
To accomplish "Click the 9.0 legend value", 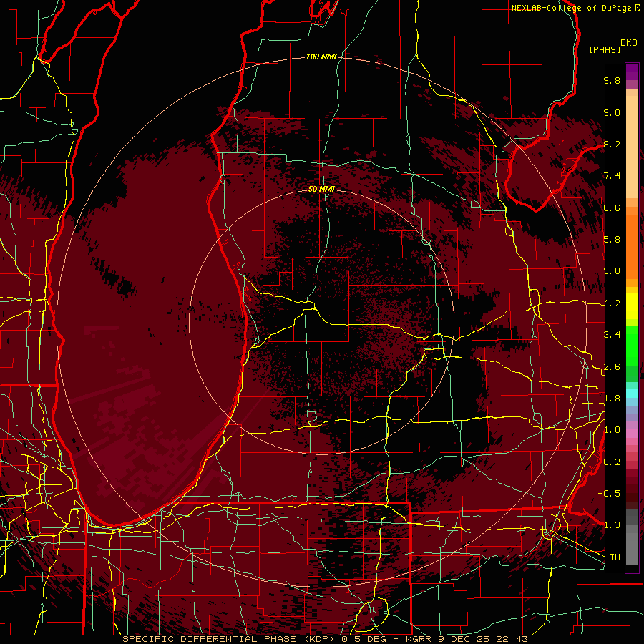I will pyautogui.click(x=612, y=112).
